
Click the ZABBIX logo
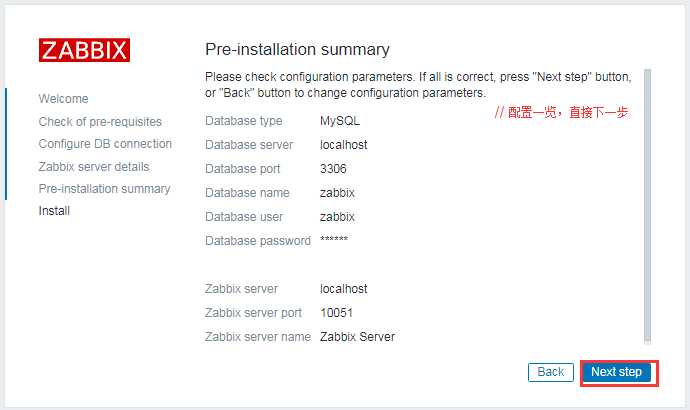84,50
